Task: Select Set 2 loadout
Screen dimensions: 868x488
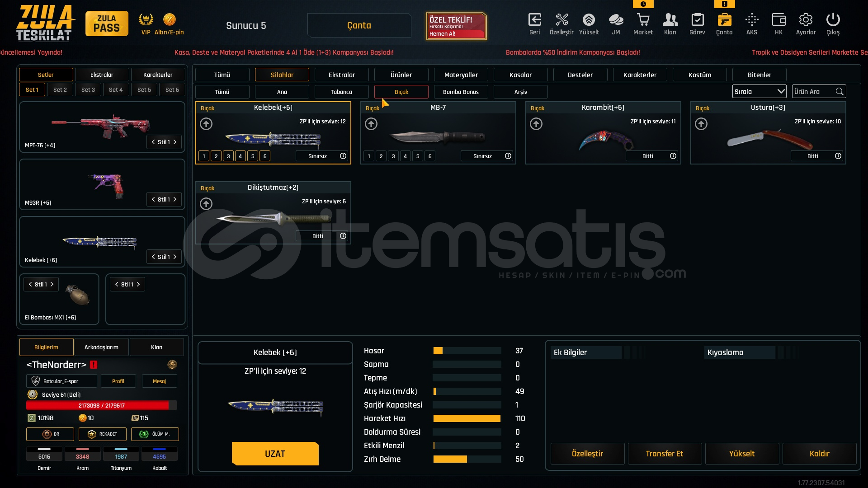Action: point(60,89)
